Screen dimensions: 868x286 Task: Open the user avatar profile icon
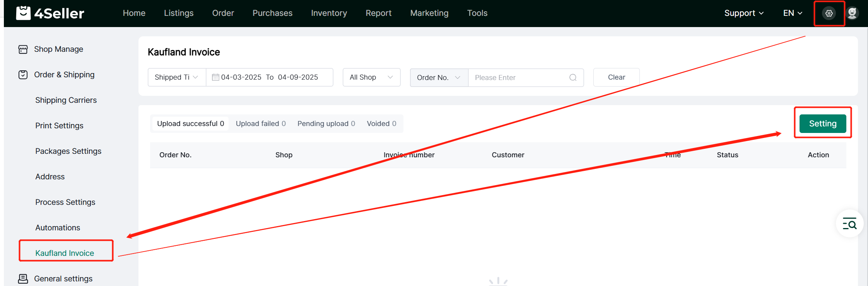coord(852,13)
